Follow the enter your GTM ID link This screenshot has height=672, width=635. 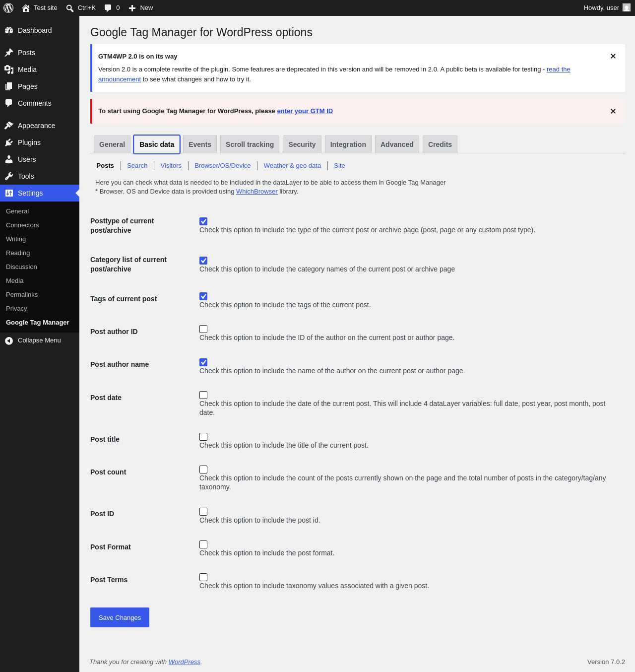[305, 111]
